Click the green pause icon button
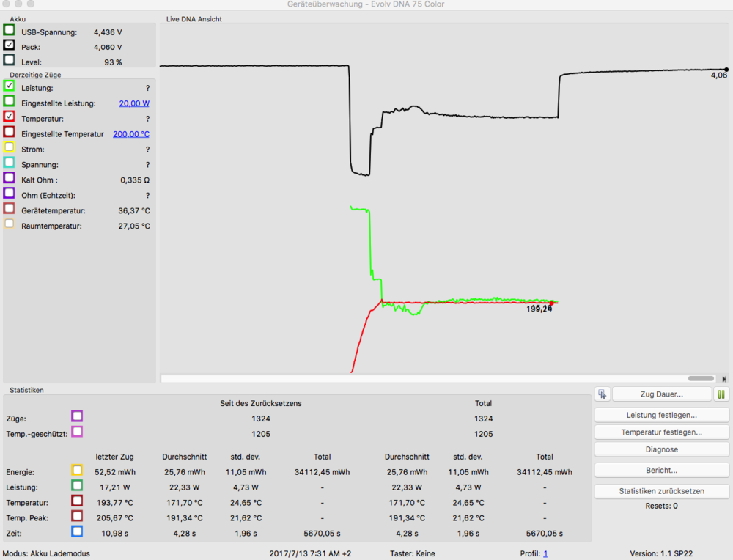Image resolution: width=733 pixels, height=560 pixels. (x=721, y=394)
